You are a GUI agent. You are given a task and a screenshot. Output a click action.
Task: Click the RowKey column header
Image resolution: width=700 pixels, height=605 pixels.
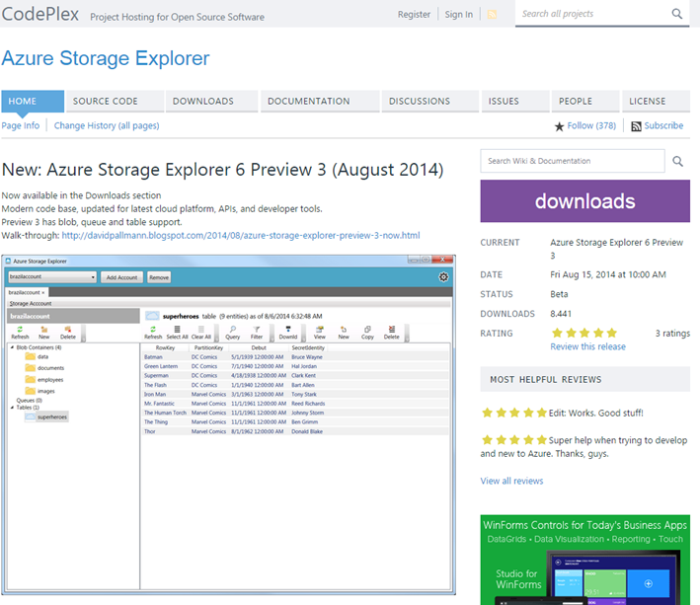165,347
